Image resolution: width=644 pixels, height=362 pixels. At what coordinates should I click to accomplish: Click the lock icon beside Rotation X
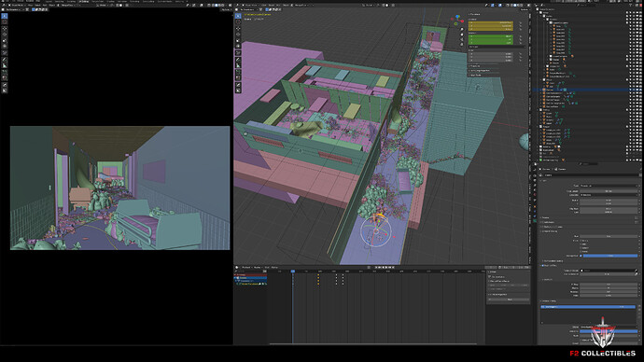521,36
